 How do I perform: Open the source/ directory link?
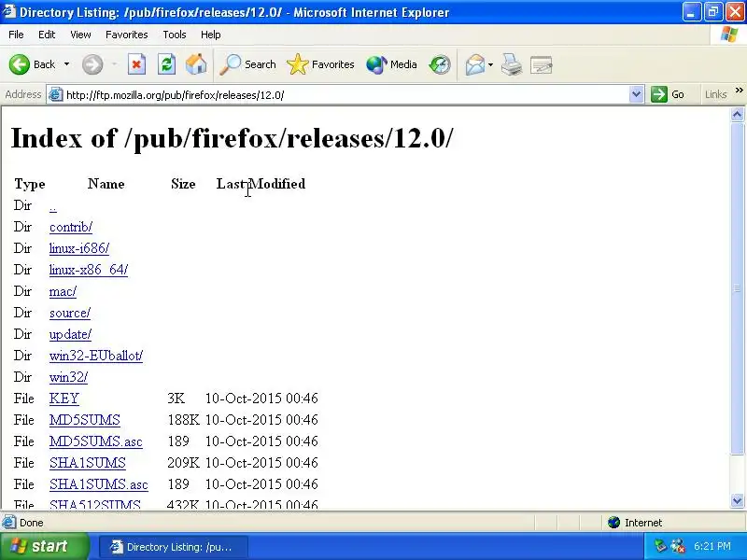(70, 313)
